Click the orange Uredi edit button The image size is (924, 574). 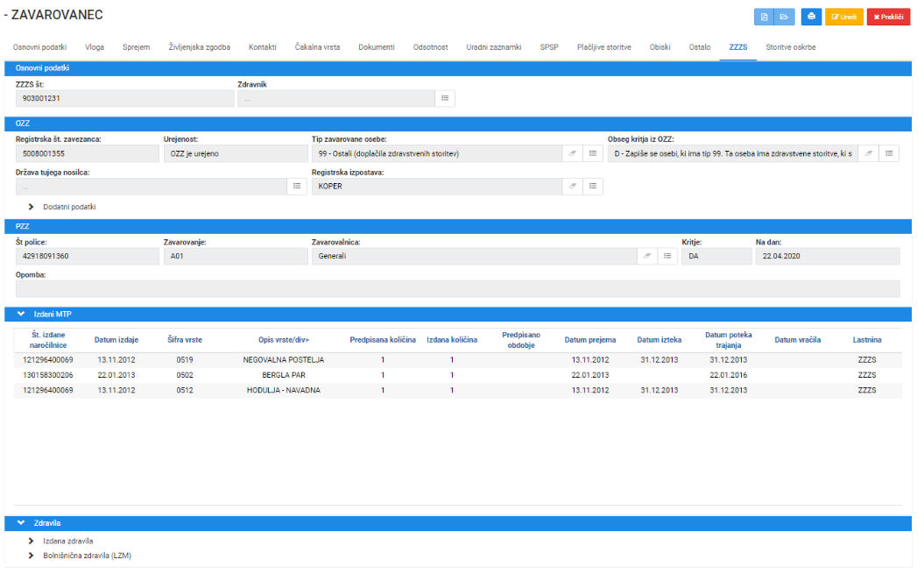tap(843, 17)
